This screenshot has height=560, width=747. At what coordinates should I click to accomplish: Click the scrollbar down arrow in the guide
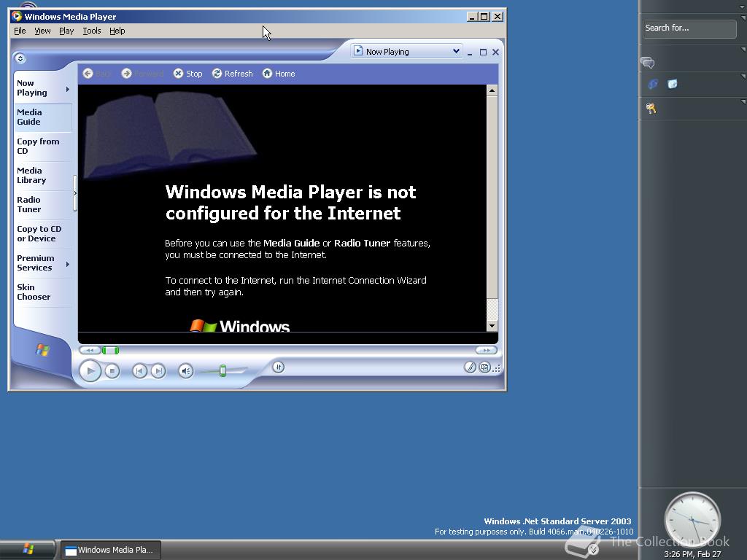pyautogui.click(x=492, y=326)
